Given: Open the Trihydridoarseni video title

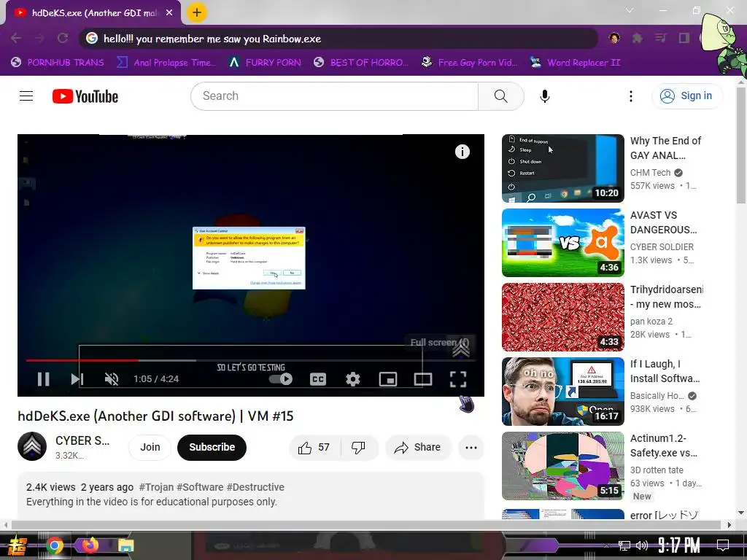Looking at the screenshot, I should click(x=666, y=297).
